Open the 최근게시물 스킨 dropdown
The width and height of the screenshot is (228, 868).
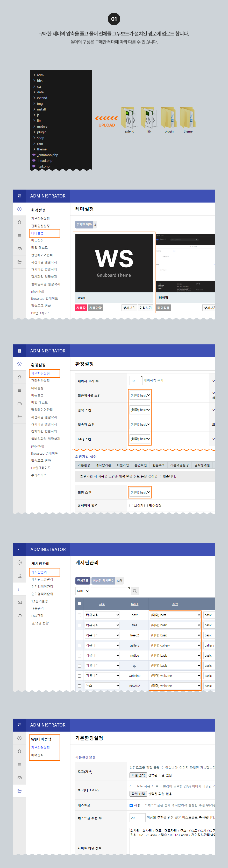pos(140,395)
